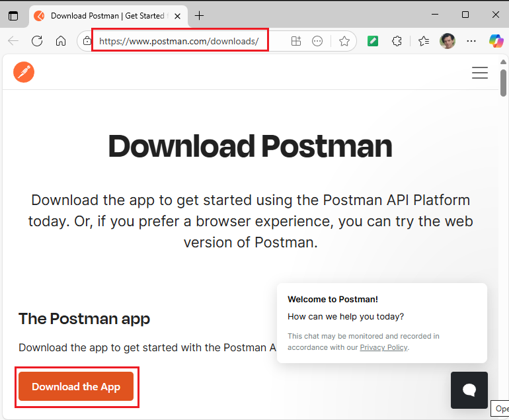
Task: Open the chat bubble widget
Action: pyautogui.click(x=469, y=390)
